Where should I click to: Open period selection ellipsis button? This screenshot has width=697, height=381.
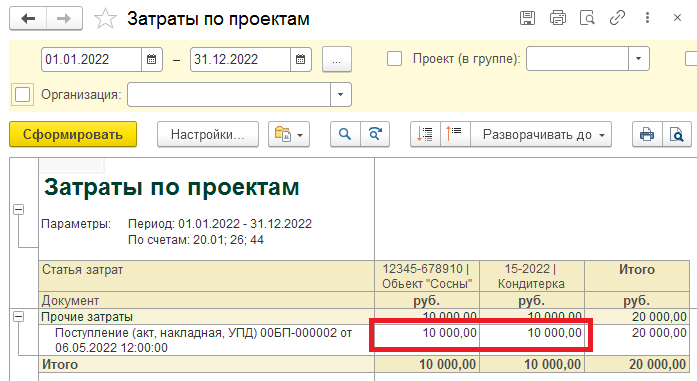336,59
